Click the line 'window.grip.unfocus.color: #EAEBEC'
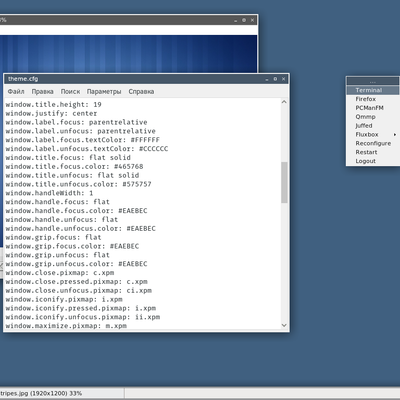The width and height of the screenshot is (400, 400). pos(76,264)
